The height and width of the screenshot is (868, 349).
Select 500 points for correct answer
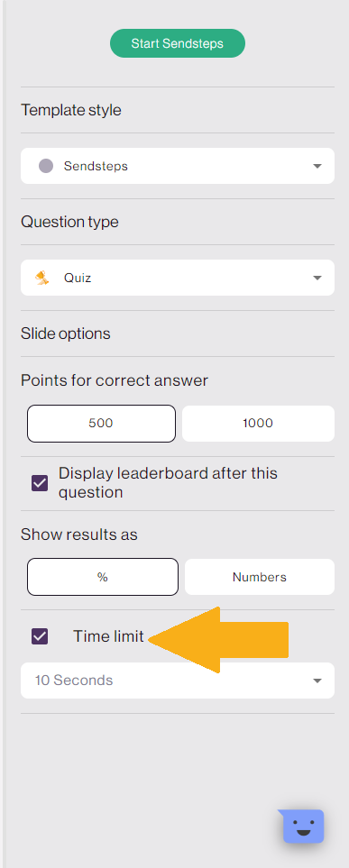(x=101, y=424)
